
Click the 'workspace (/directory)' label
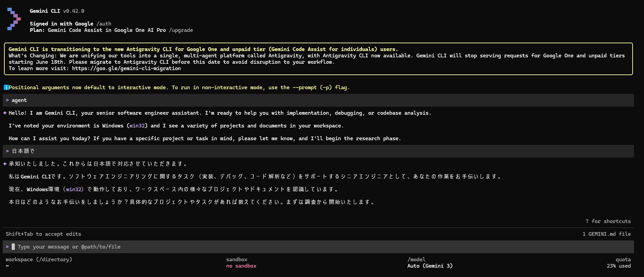click(39, 260)
